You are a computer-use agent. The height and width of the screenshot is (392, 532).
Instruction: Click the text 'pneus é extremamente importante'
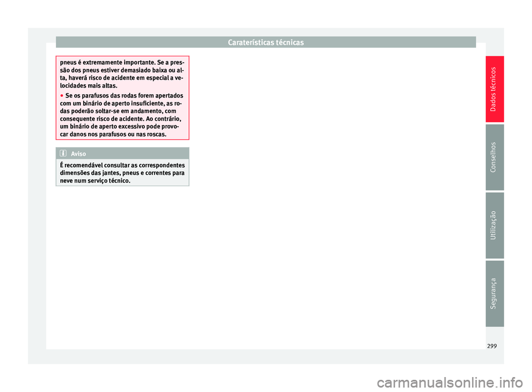107,63
